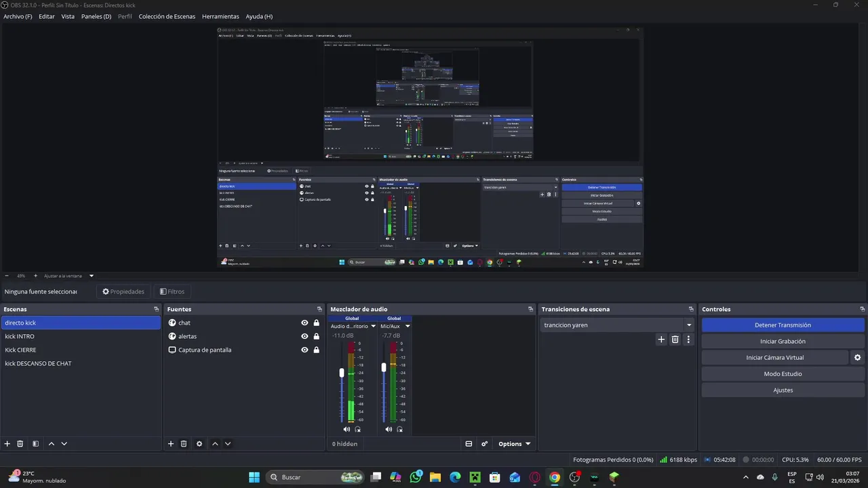This screenshot has height=488, width=868.
Task: Open File Explorer from the taskbar
Action: (x=435, y=477)
